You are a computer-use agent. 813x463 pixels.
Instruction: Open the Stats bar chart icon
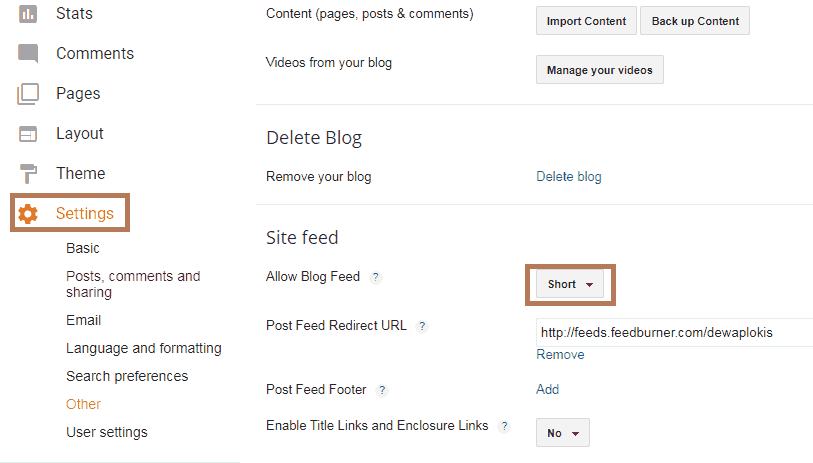click(28, 13)
